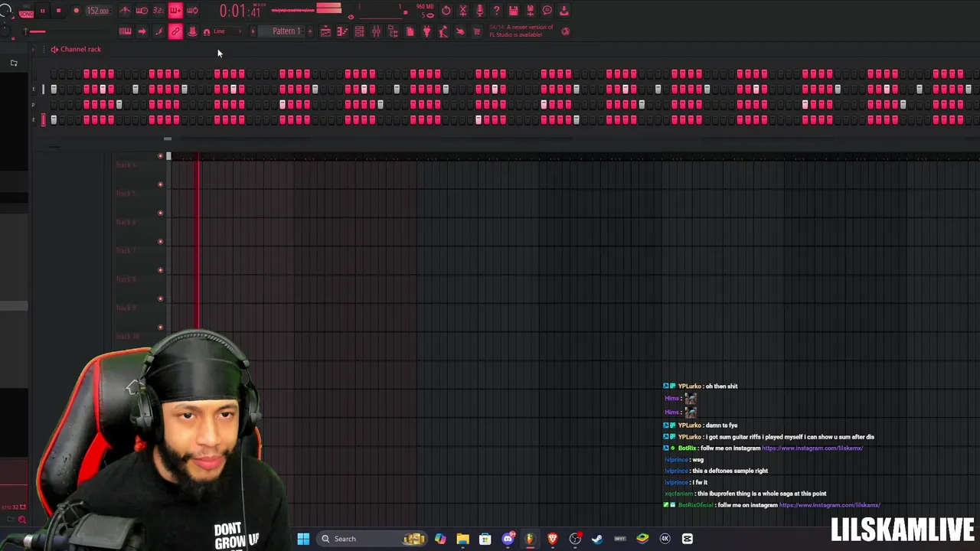This screenshot has width=980, height=551.
Task: Click the 152 tempo field
Action: [x=98, y=11]
